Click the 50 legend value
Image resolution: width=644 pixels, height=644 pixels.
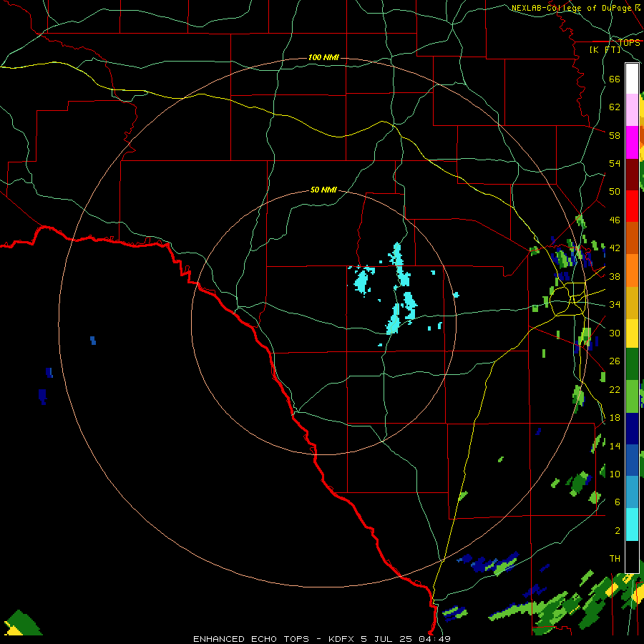coord(615,191)
